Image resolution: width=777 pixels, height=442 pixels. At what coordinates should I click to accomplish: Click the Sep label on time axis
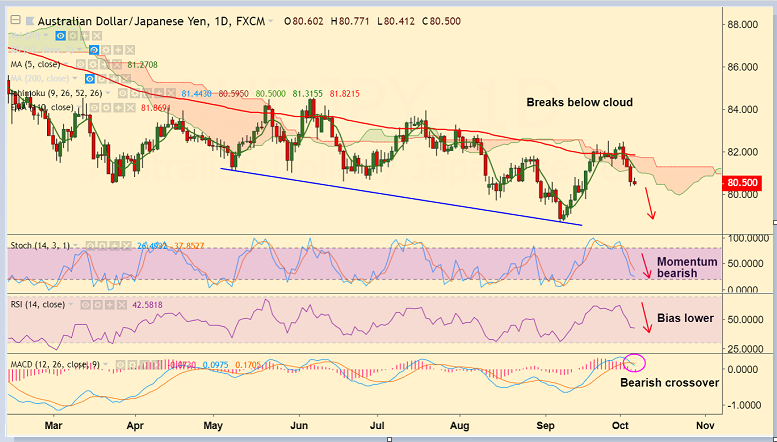[546, 426]
